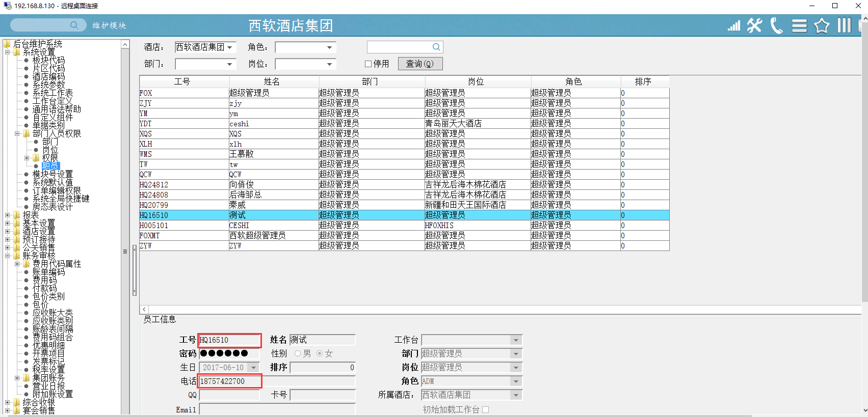868x417 pixels.
Task: Open 税率设置 in the tree
Action: [x=49, y=370]
